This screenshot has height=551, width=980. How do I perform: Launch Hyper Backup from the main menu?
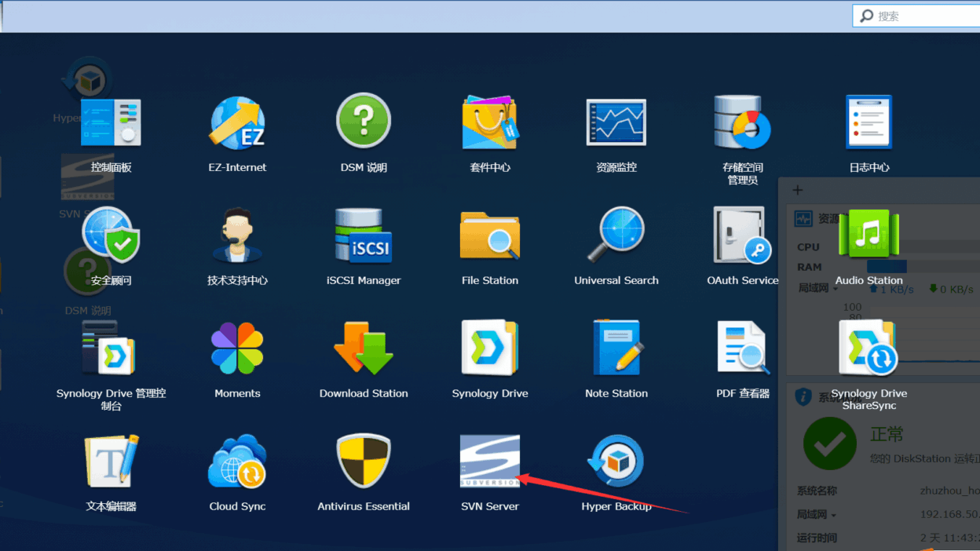coord(616,462)
